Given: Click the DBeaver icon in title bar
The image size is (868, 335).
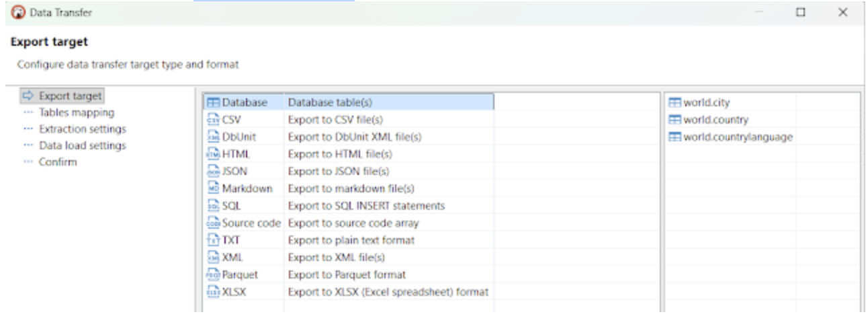Looking at the screenshot, I should click(17, 13).
